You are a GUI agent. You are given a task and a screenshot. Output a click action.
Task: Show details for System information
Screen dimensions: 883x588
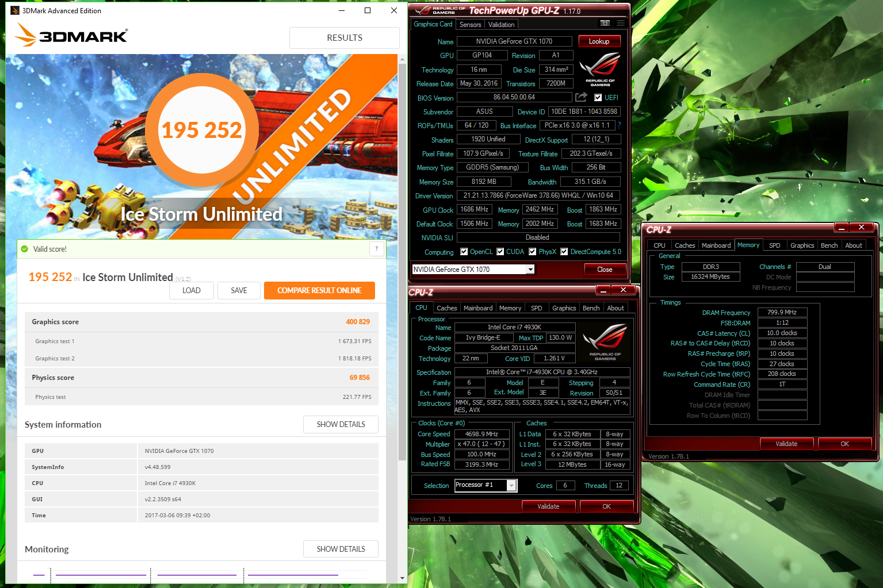[x=341, y=424]
